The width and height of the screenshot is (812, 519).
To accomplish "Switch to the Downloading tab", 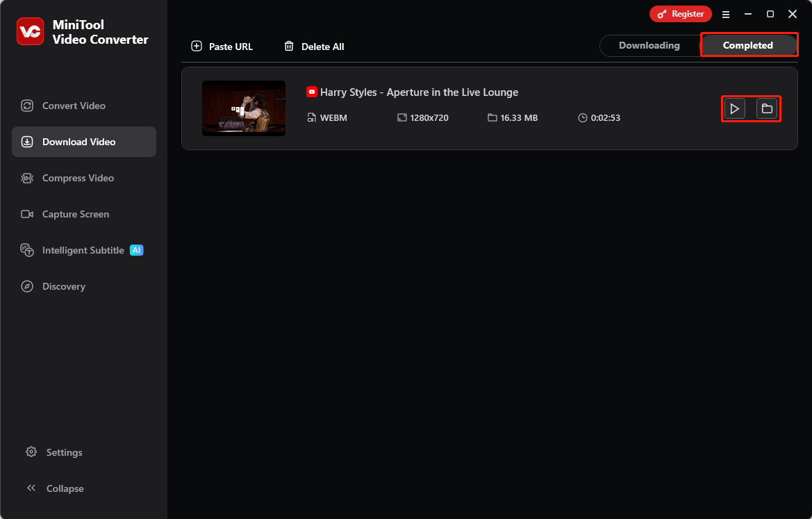I will (x=648, y=45).
